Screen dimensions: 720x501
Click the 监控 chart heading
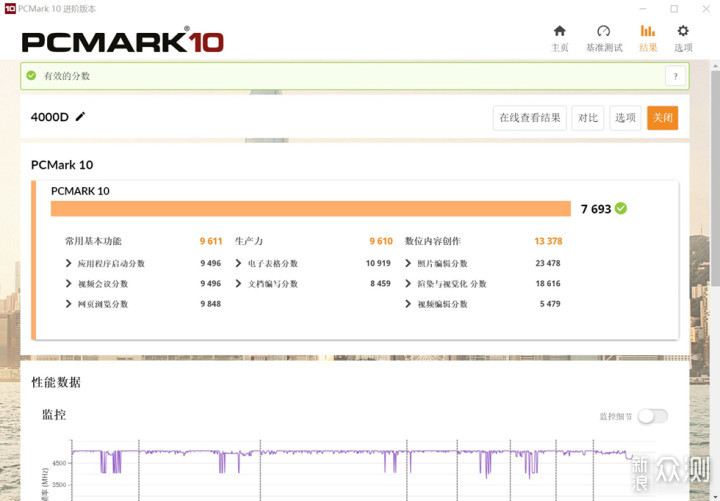point(54,415)
